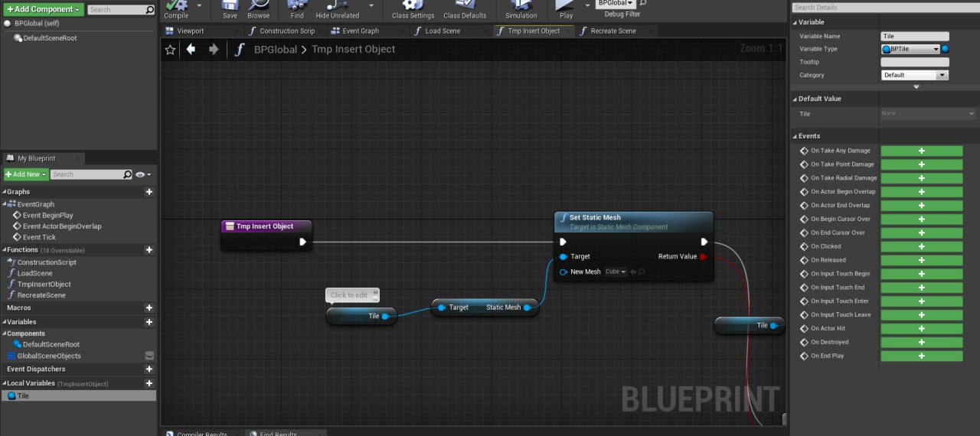Viewport: 980px width, 436px height.
Task: Click the Save blueprint icon
Action: 230,6
